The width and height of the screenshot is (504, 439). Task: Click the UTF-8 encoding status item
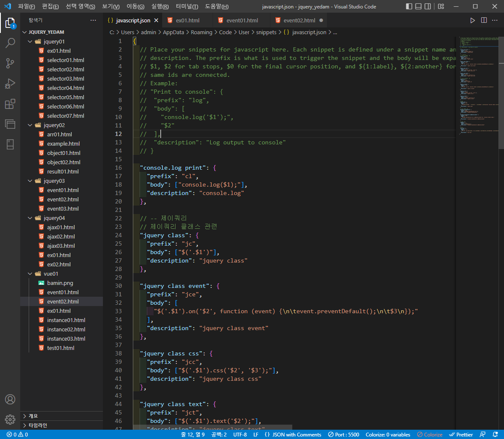tap(240, 434)
